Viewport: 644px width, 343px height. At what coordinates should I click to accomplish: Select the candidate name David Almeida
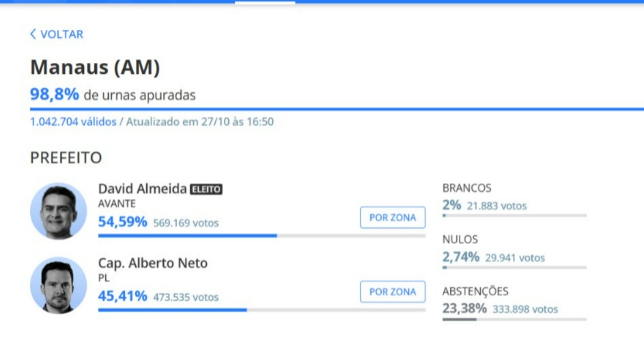(x=142, y=189)
